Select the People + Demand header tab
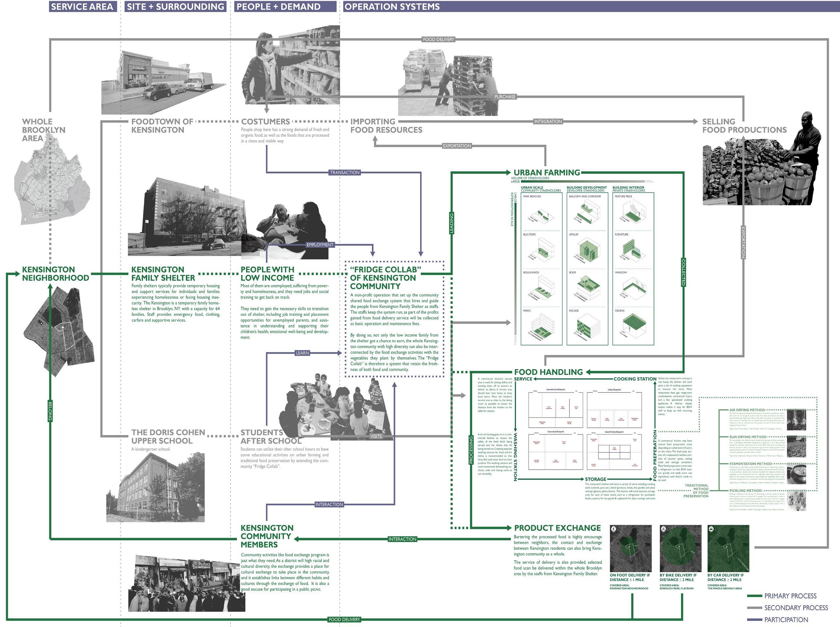This screenshot has width=840, height=627. (x=278, y=7)
